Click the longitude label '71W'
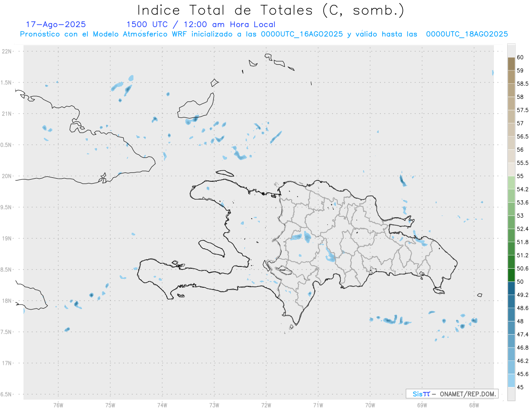 click(318, 405)
